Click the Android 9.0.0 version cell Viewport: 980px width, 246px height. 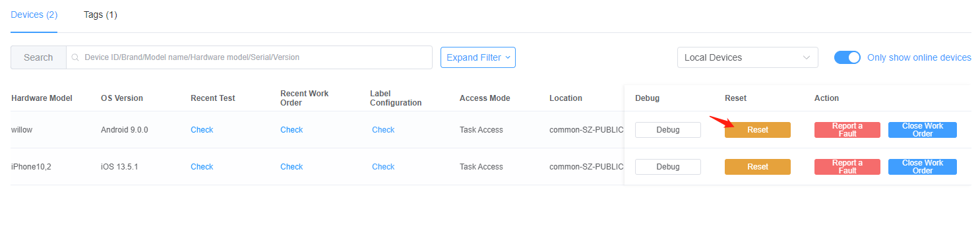(125, 130)
